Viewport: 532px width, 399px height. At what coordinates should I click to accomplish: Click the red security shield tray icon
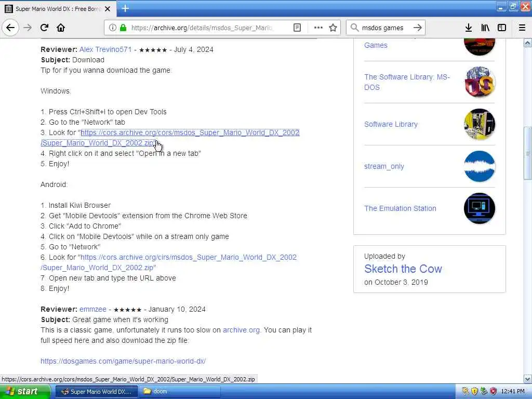pos(494,392)
